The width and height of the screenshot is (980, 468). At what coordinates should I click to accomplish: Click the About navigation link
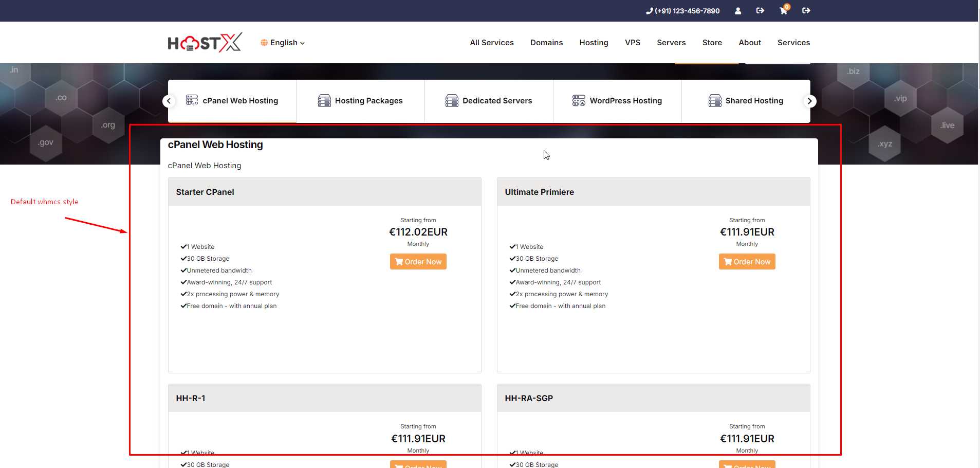coord(750,43)
